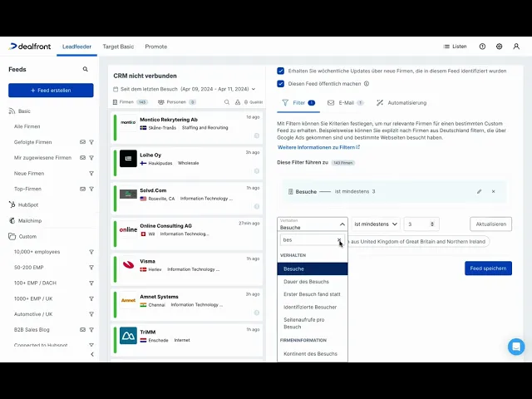Show the Firmen list tab
This screenshot has width=532, height=399.
click(131, 102)
